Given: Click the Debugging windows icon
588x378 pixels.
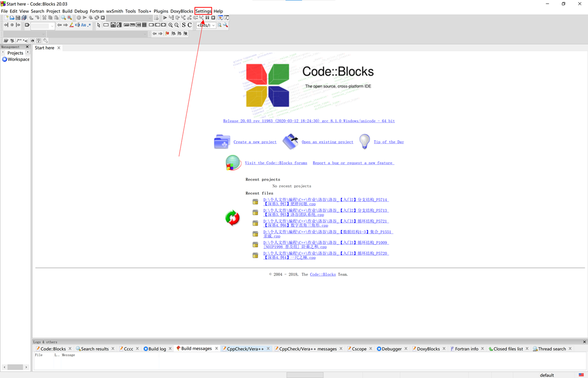Looking at the screenshot, I should [220, 18].
